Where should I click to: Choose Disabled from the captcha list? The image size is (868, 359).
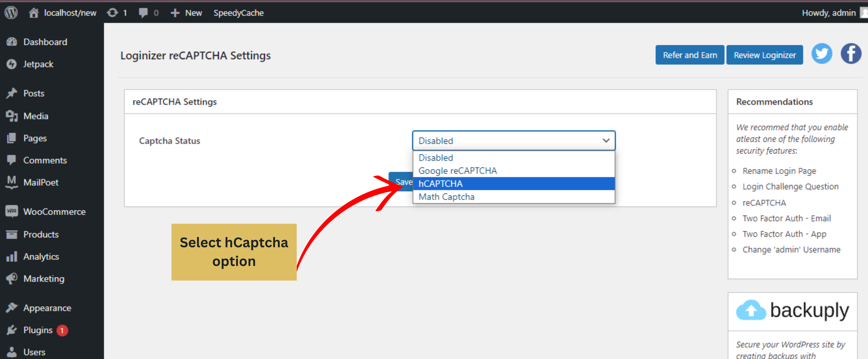[x=514, y=157]
